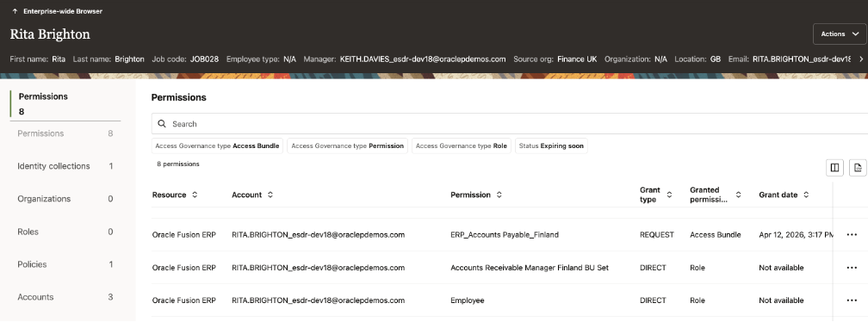The image size is (868, 322).
Task: Click Access Bundle granted permission cell
Action: tap(716, 234)
